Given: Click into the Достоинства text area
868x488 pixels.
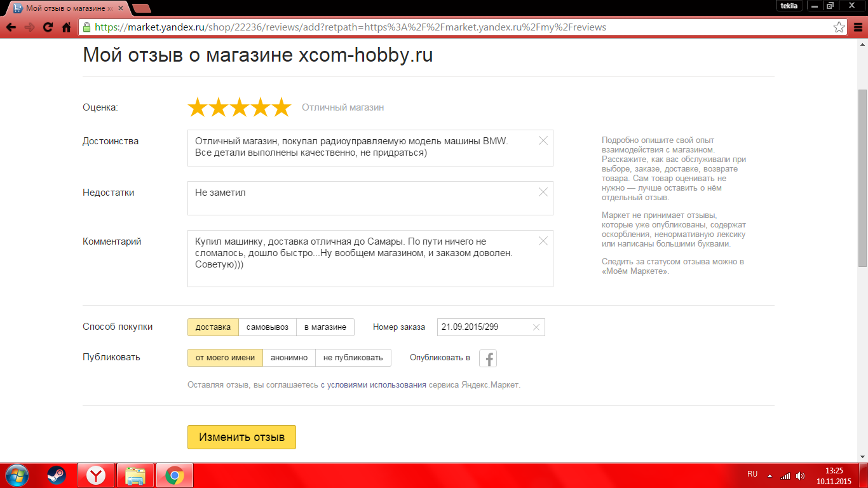Looking at the screenshot, I should tap(370, 148).
